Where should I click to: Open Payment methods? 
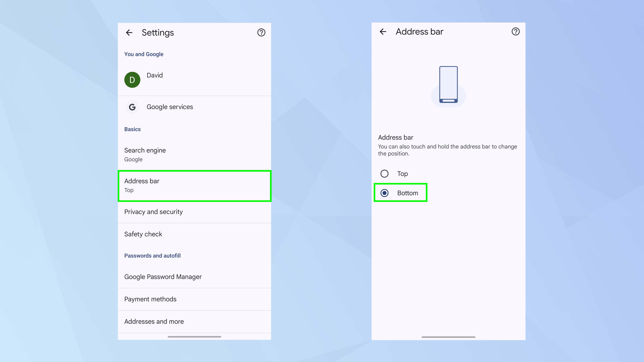[x=194, y=299]
